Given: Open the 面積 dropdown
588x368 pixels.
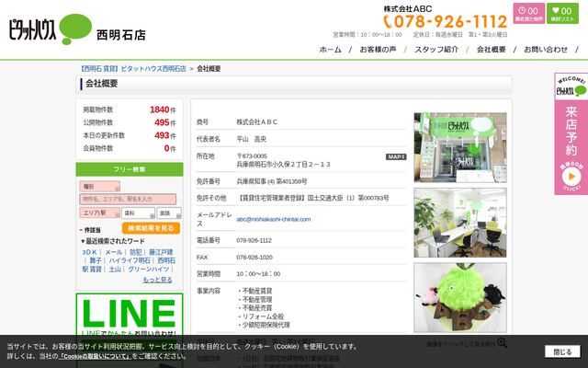Looking at the screenshot, I should [169, 213].
